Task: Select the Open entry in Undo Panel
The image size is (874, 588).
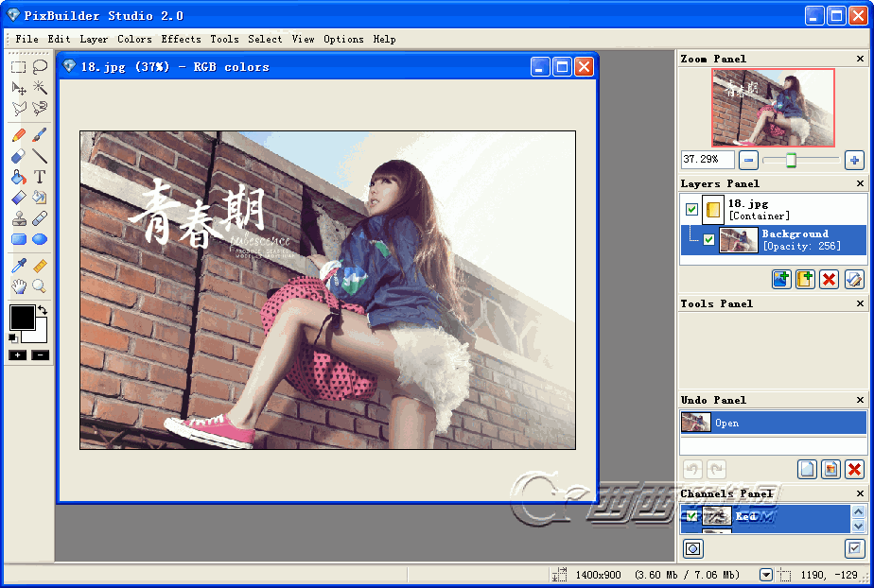Action: 774,423
